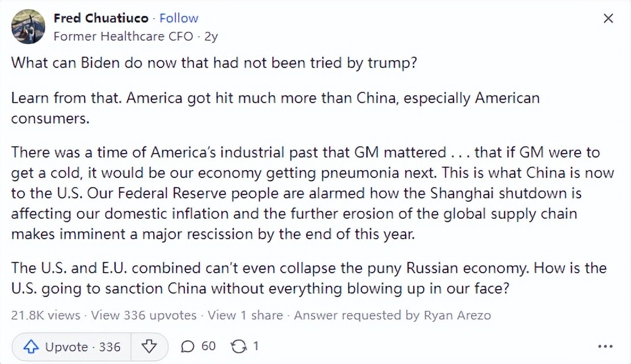Click the downvote arrow icon

click(x=149, y=346)
